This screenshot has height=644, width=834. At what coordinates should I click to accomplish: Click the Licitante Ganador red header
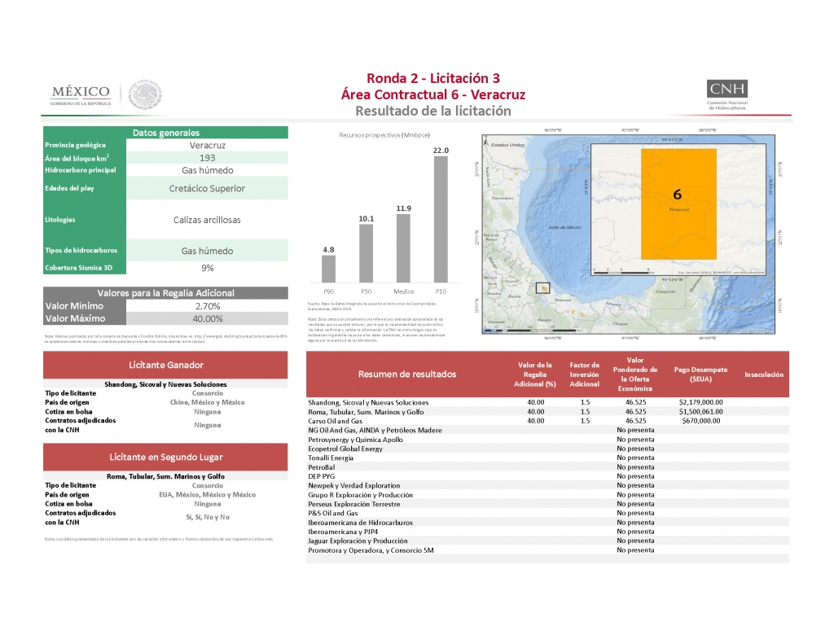pyautogui.click(x=165, y=365)
